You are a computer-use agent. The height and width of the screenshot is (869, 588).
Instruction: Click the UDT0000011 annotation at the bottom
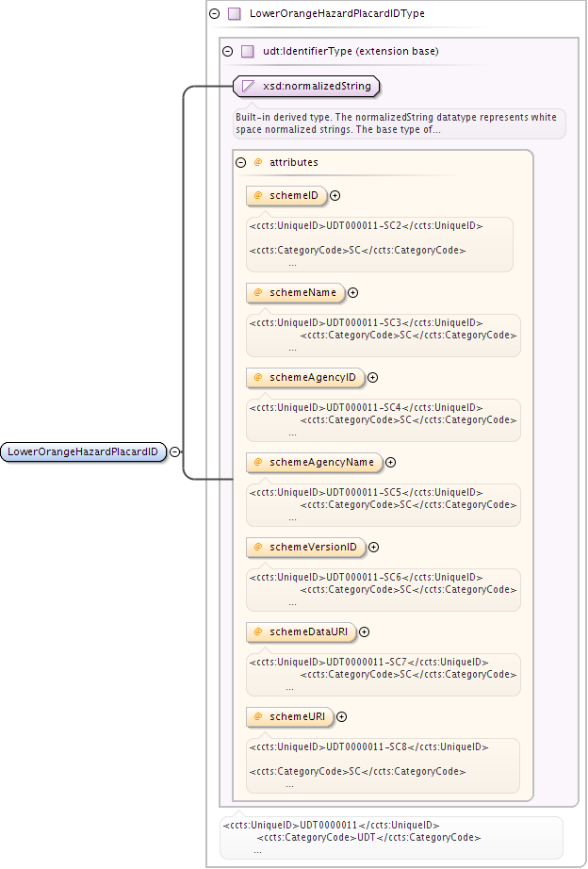point(391,837)
